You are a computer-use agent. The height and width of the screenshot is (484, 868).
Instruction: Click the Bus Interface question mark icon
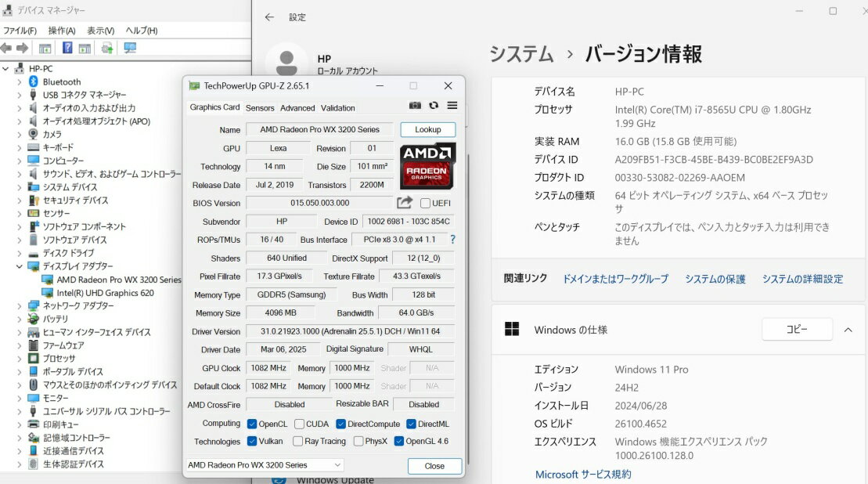click(452, 240)
